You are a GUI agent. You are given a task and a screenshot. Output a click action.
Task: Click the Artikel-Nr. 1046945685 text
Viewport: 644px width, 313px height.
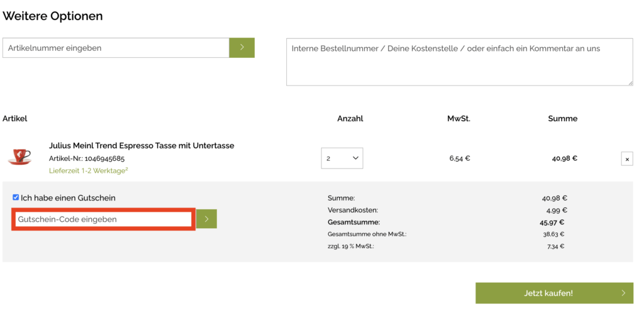[87, 158]
